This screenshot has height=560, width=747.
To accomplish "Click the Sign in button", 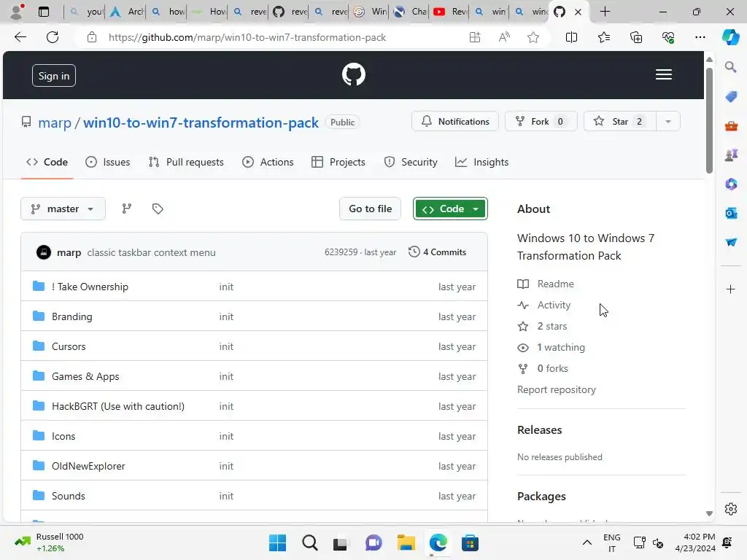I will [x=54, y=76].
